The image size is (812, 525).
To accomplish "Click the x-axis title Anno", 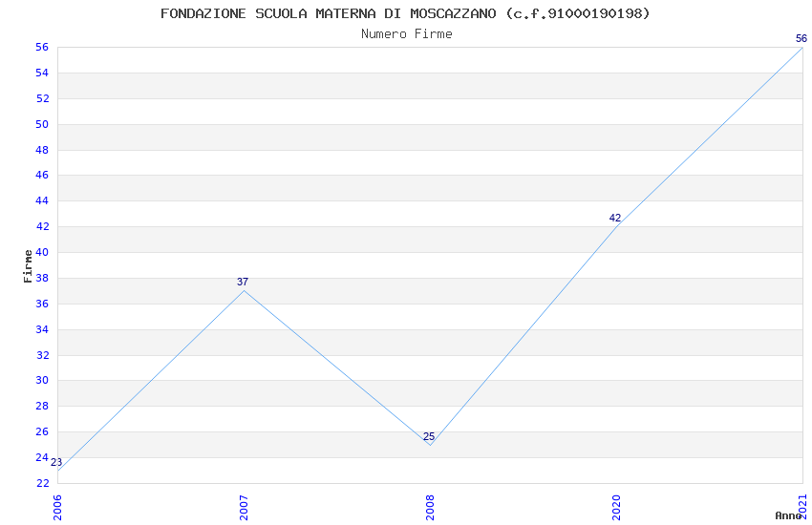I will (788, 515).
